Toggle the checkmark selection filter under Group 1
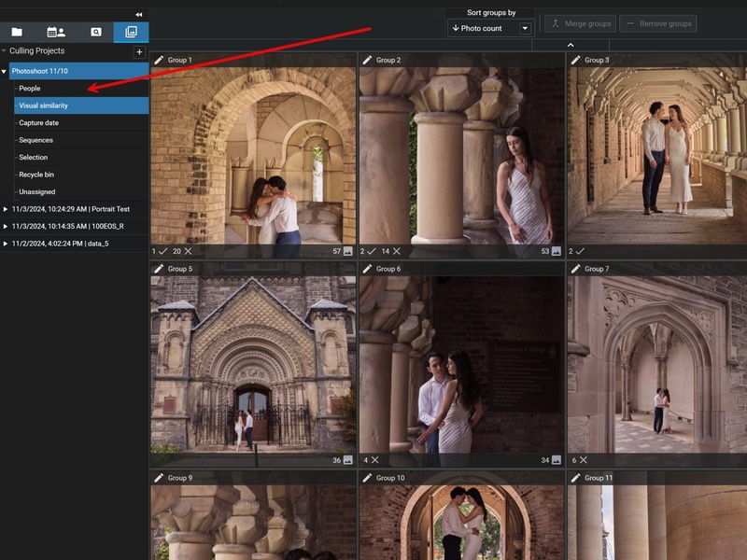This screenshot has height=560, width=747. (x=162, y=249)
